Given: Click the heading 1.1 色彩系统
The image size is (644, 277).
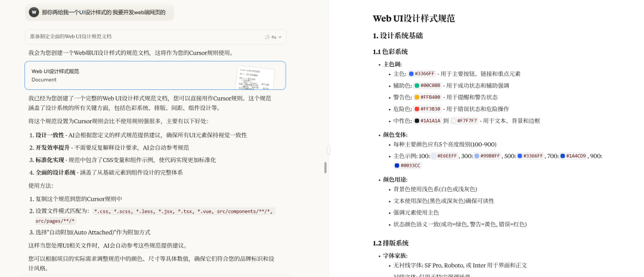Looking at the screenshot, I should pos(390,52).
